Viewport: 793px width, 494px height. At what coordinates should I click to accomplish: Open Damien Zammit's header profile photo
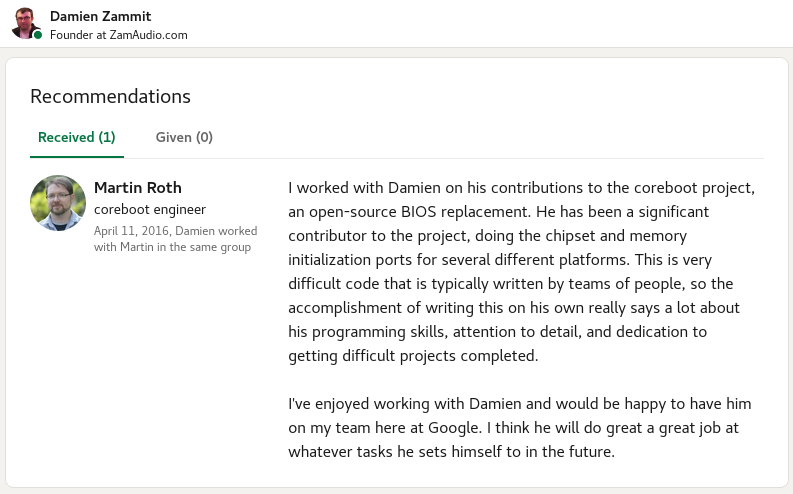click(26, 23)
